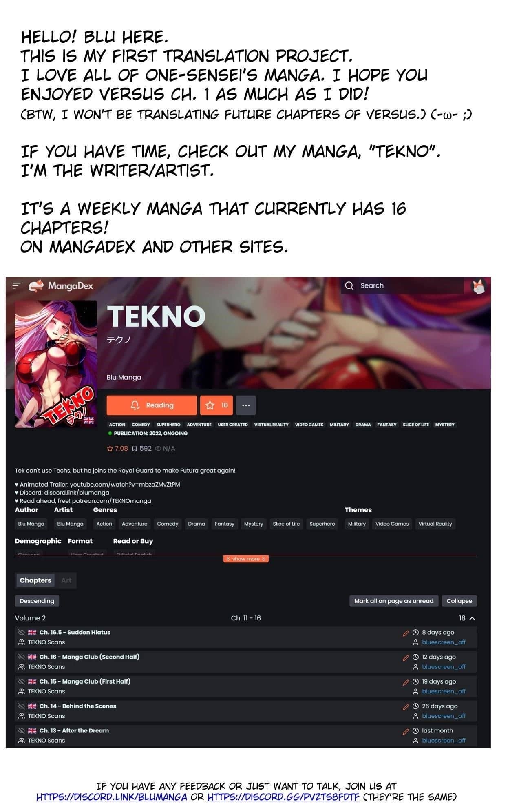Click the orange Reading button
This screenshot has width=530, height=812.
(x=152, y=405)
